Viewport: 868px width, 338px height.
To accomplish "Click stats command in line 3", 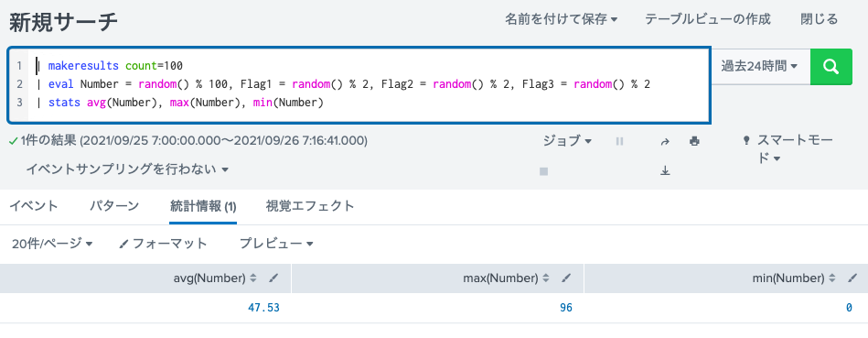I will pyautogui.click(x=65, y=103).
